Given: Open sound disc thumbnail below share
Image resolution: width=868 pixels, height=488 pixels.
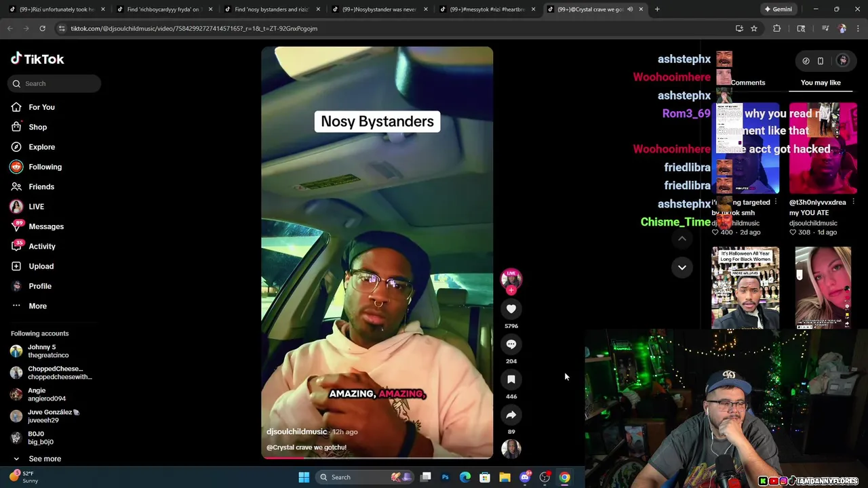Looking at the screenshot, I should (x=511, y=448).
